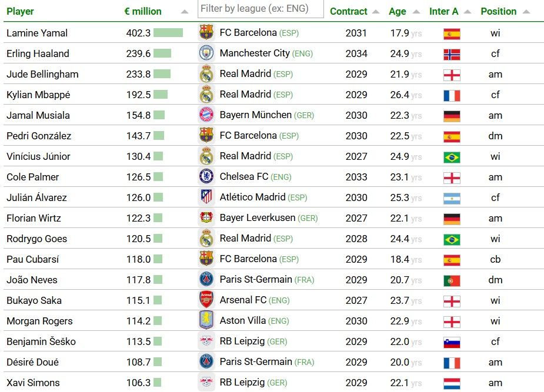Click Benjamin Šeško's Slovenia flag
Screen dimensions: 544x392
pyautogui.click(x=452, y=343)
